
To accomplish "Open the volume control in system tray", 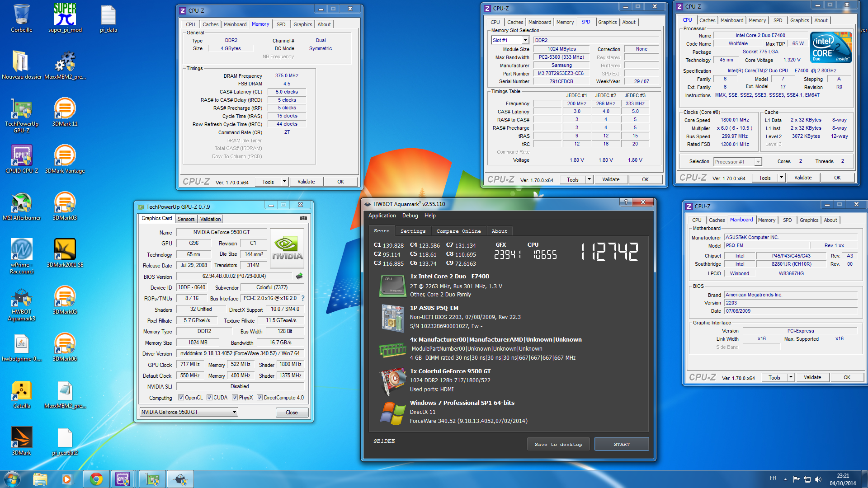I will [x=818, y=479].
